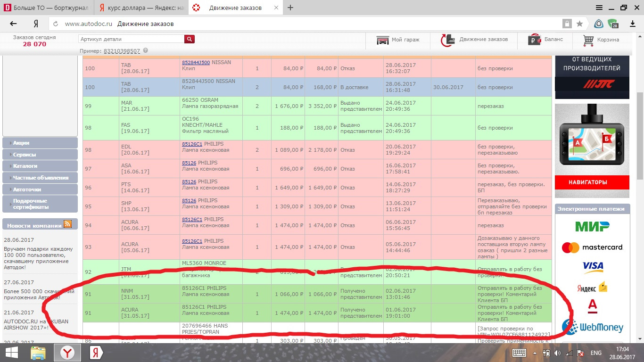Open the RSS feed icon beside Новости компании

click(67, 224)
